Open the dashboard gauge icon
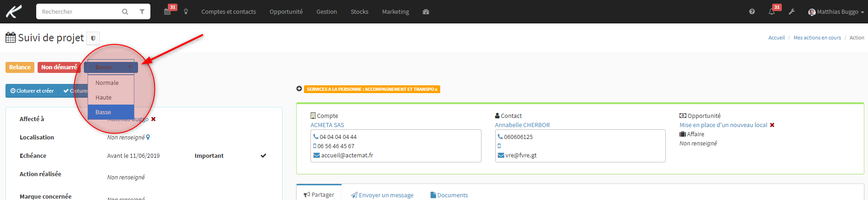This screenshot has height=200, width=868. pos(426,11)
